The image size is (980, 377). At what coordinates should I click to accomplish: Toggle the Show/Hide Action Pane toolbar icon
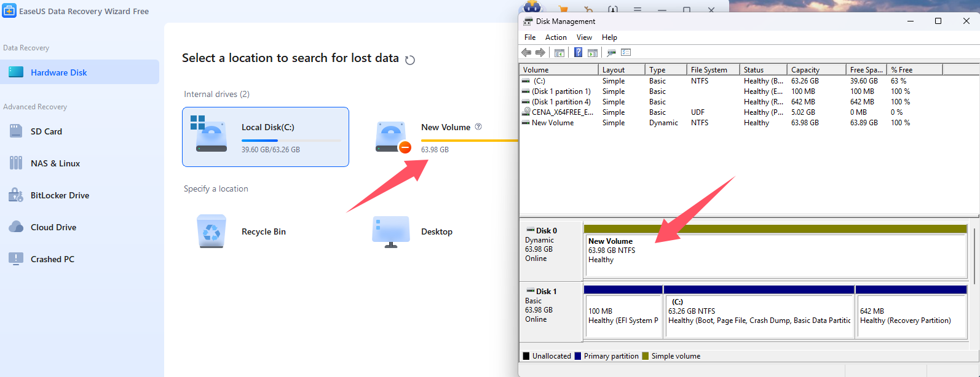click(x=593, y=53)
